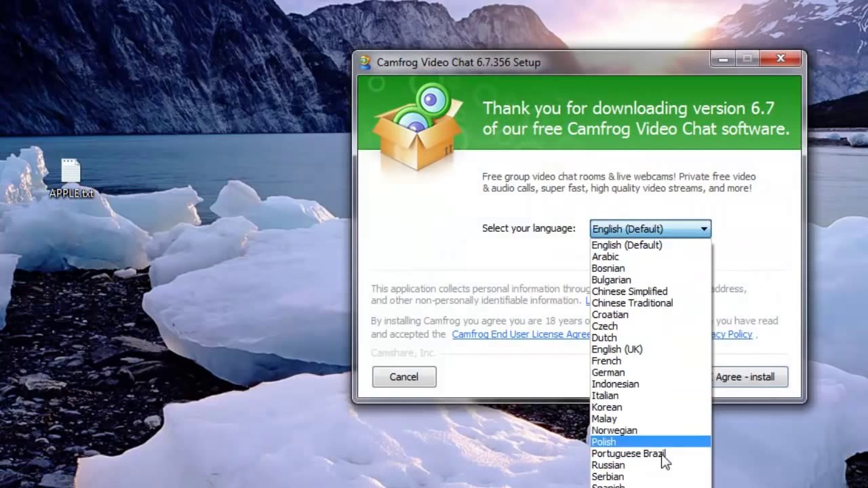Select Czech from the dropdown list
This screenshot has width=868, height=488.
point(651,326)
